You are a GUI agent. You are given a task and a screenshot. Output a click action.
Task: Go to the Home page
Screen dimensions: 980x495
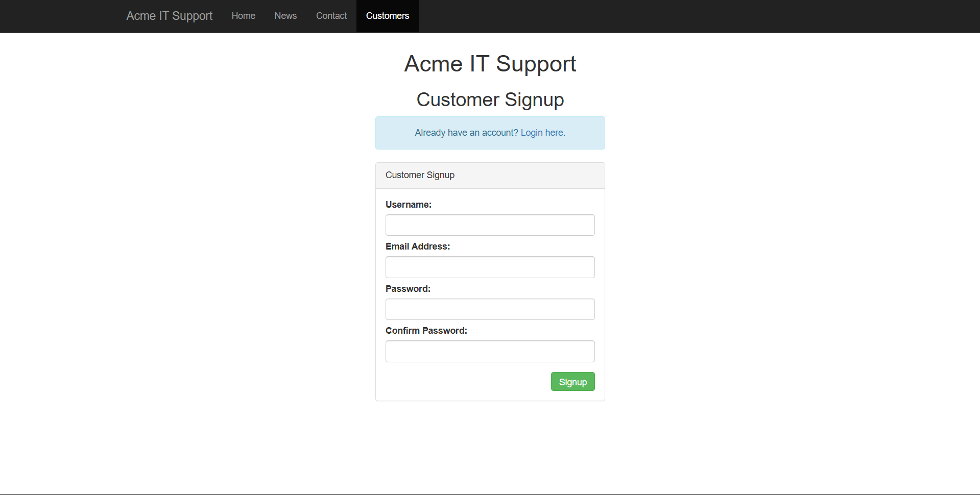(x=243, y=16)
